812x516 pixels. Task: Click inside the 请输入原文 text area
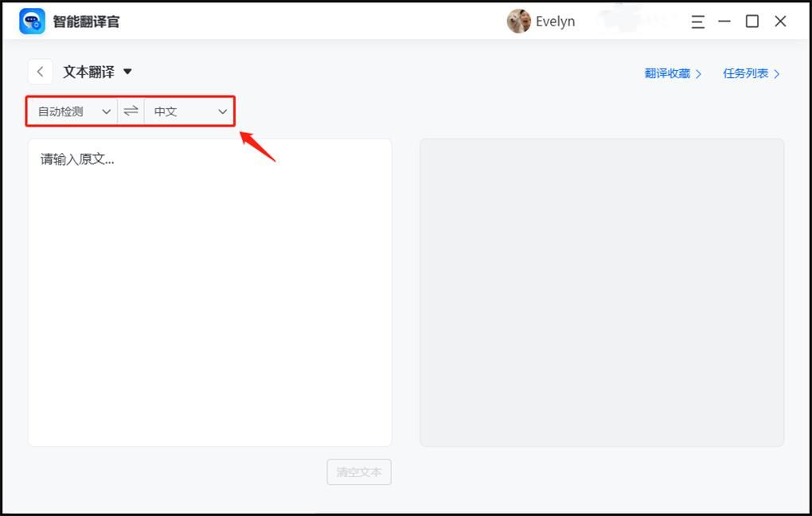click(x=209, y=292)
